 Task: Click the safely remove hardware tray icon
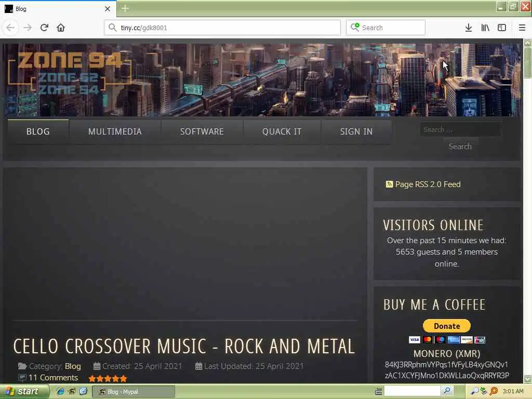coord(484,391)
